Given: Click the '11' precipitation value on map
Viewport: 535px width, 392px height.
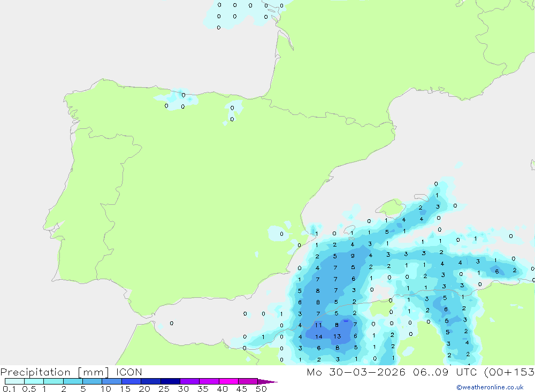Looking at the screenshot, I should click(x=318, y=325).
